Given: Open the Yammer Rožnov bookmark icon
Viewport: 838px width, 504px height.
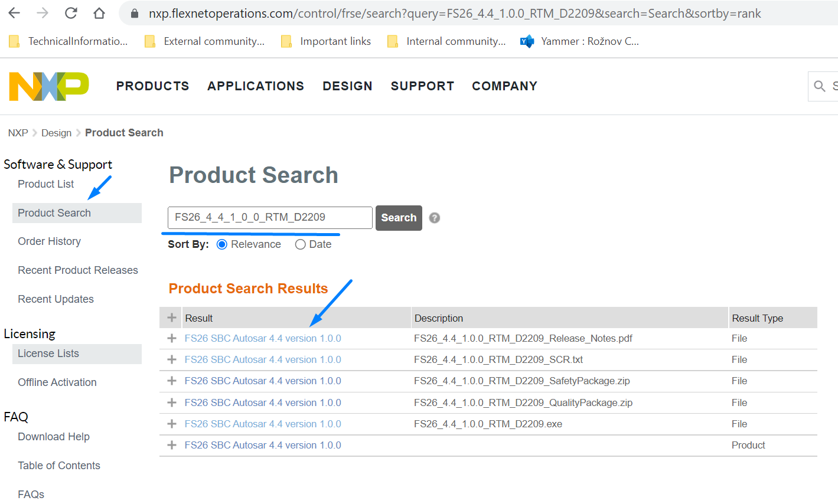Looking at the screenshot, I should tap(526, 41).
